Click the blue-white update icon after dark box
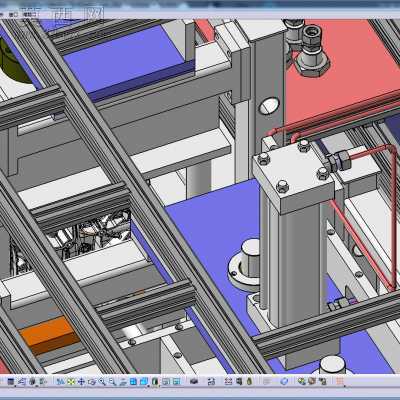 (211, 382)
